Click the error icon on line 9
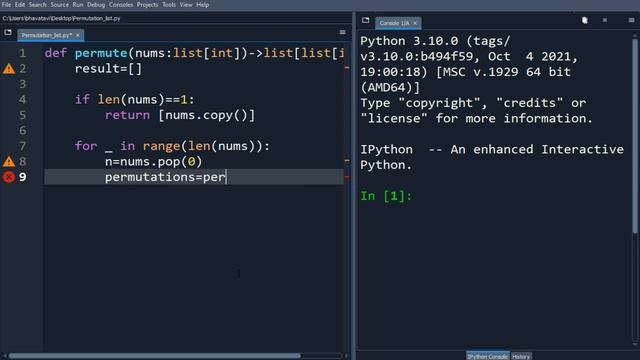This screenshot has width=640, height=360. [9, 177]
